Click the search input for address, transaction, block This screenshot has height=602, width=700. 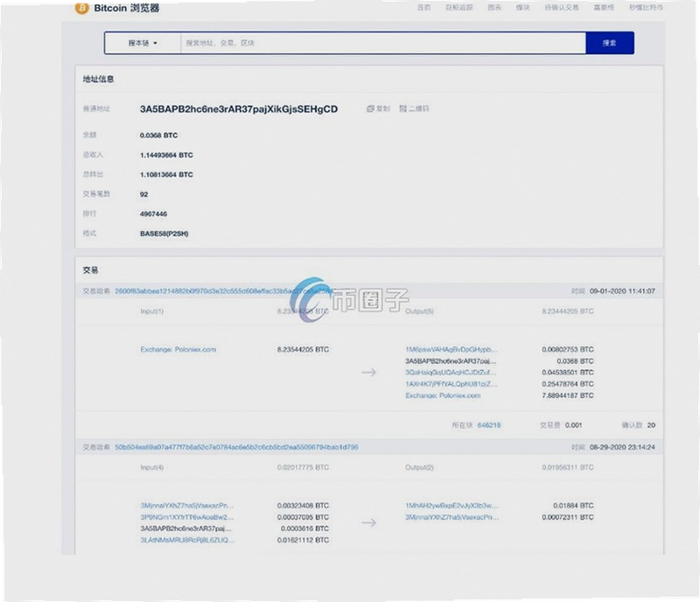point(383,43)
